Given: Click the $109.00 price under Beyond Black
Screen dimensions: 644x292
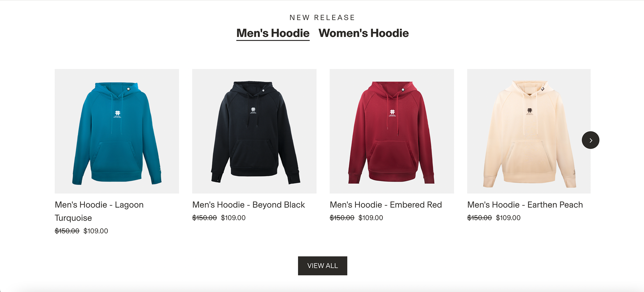Looking at the screenshot, I should pyautogui.click(x=233, y=218).
